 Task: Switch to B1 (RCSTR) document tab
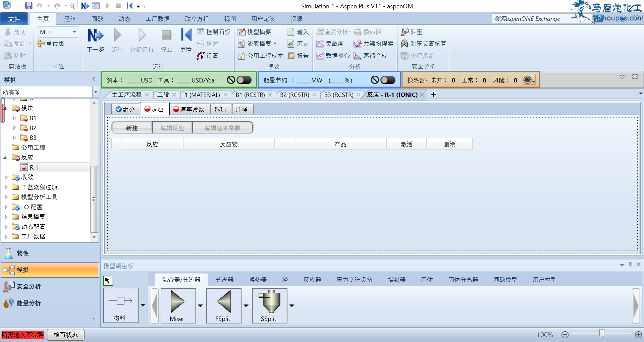pos(250,95)
